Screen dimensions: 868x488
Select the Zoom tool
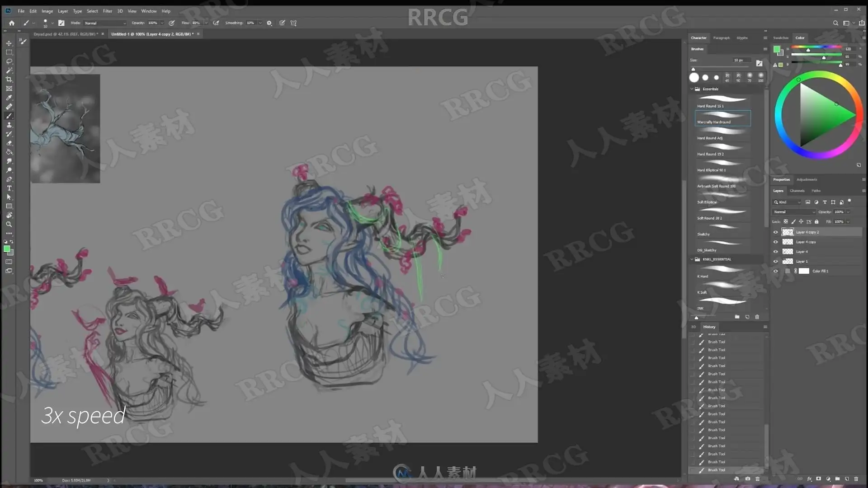tap(9, 224)
